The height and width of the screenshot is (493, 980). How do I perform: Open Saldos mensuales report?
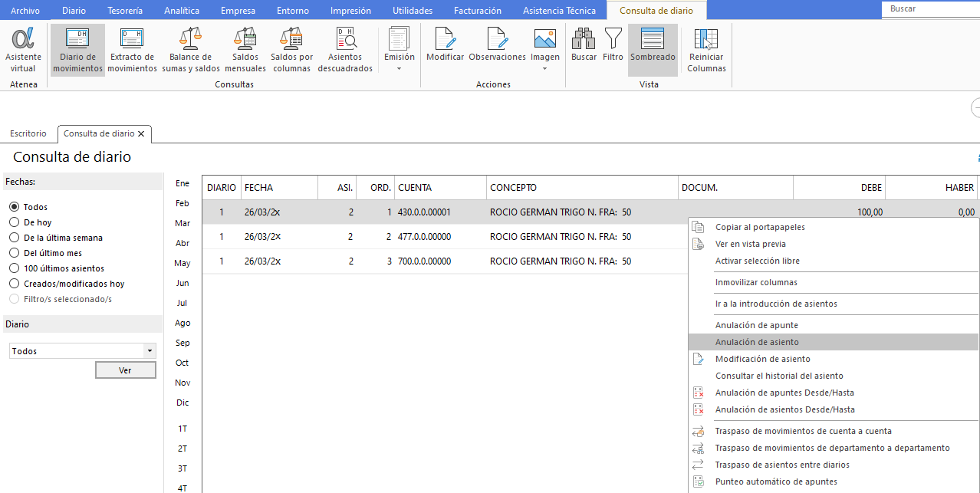pos(245,50)
